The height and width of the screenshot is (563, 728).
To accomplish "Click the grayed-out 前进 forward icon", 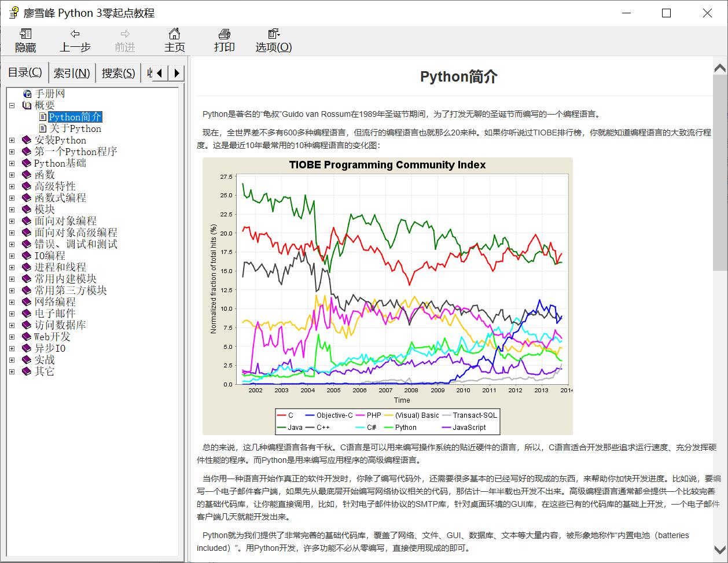I will point(124,40).
